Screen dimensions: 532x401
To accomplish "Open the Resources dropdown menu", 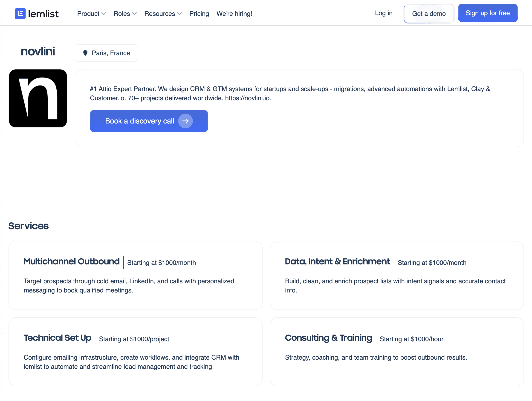I will 163,14.
